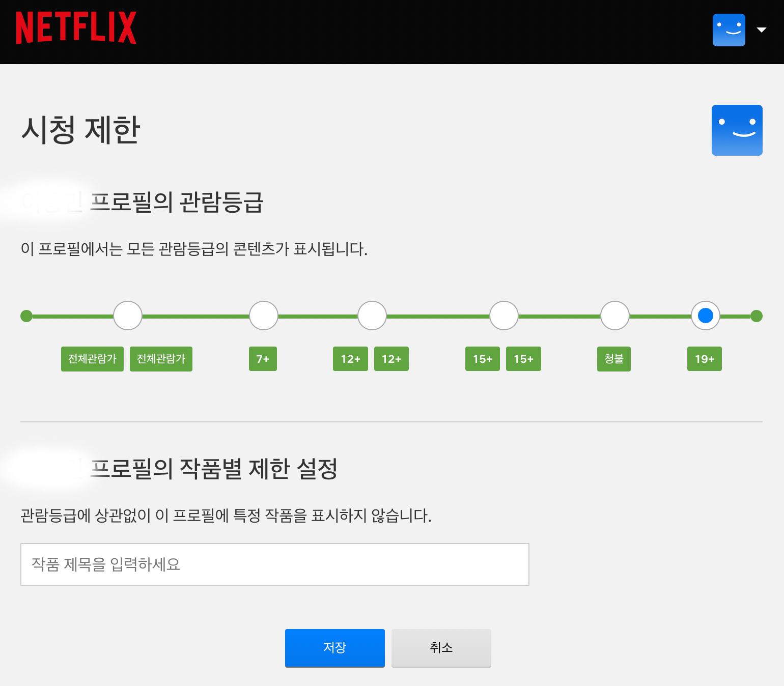This screenshot has width=784, height=686.
Task: Click the sentence starting 관람등급에 상관없이
Action: click(226, 516)
